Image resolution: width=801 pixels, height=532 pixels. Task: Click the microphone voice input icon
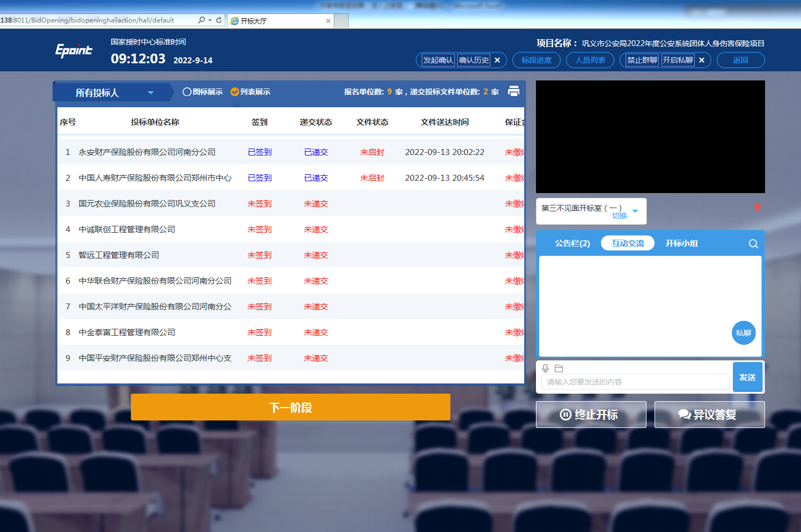545,368
